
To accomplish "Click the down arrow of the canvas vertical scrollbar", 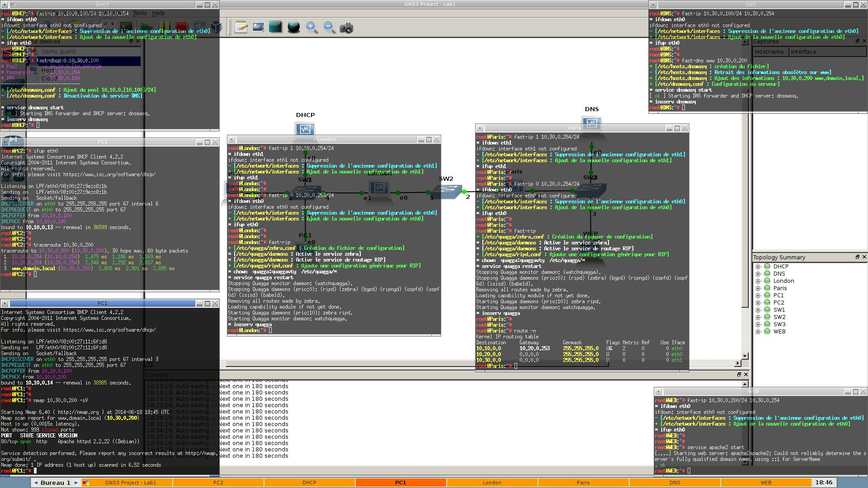I will 745,356.
